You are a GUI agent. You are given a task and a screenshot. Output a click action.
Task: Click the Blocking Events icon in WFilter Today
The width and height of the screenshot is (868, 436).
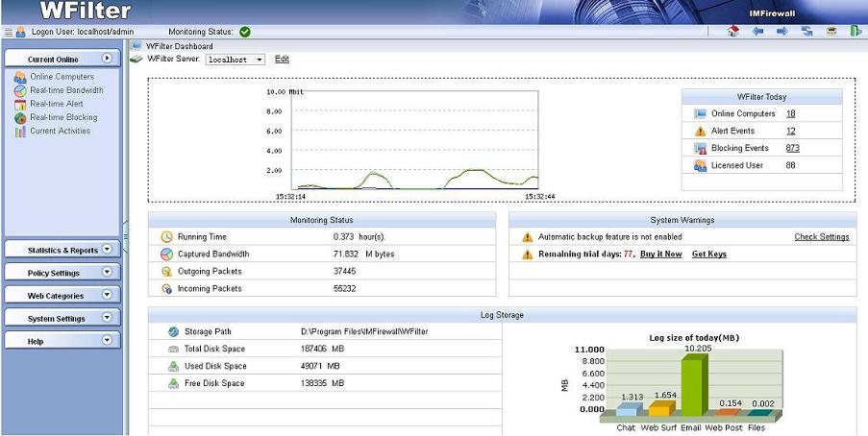coord(701,148)
